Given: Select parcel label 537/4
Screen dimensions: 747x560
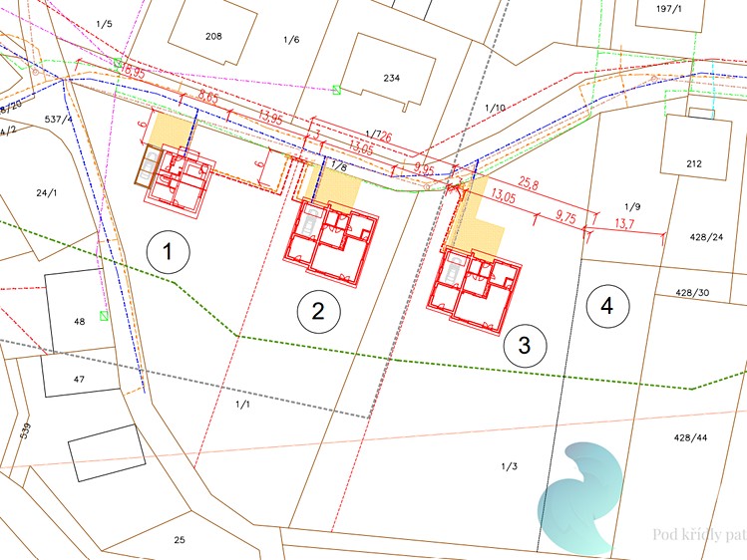Looking at the screenshot, I should click(x=59, y=119).
